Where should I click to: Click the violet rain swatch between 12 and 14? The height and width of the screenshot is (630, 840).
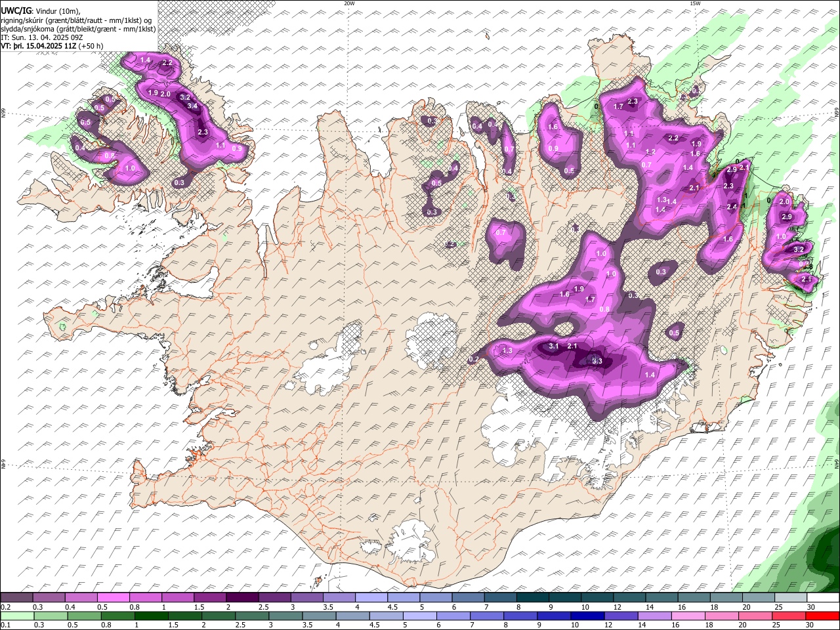[x=621, y=616]
